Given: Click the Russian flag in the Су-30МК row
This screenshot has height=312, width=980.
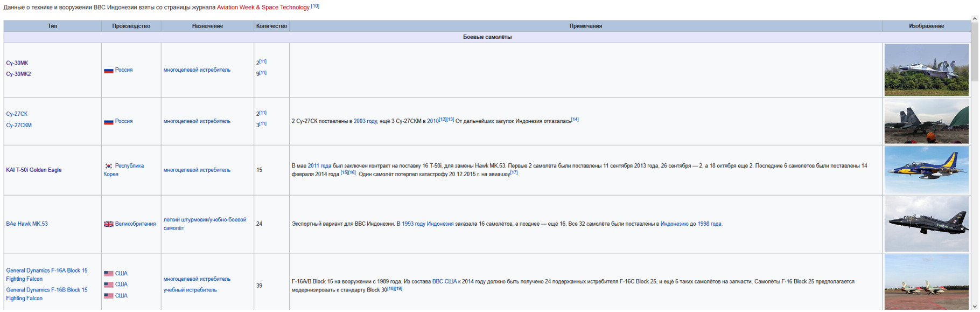Looking at the screenshot, I should click(x=108, y=70).
